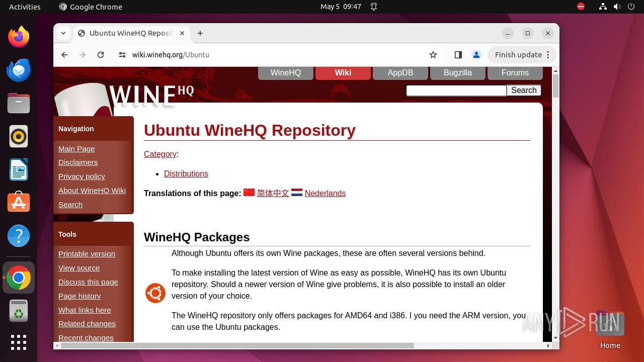The height and width of the screenshot is (362, 644).
Task: Open Rhythmbox music player icon
Action: click(x=19, y=136)
